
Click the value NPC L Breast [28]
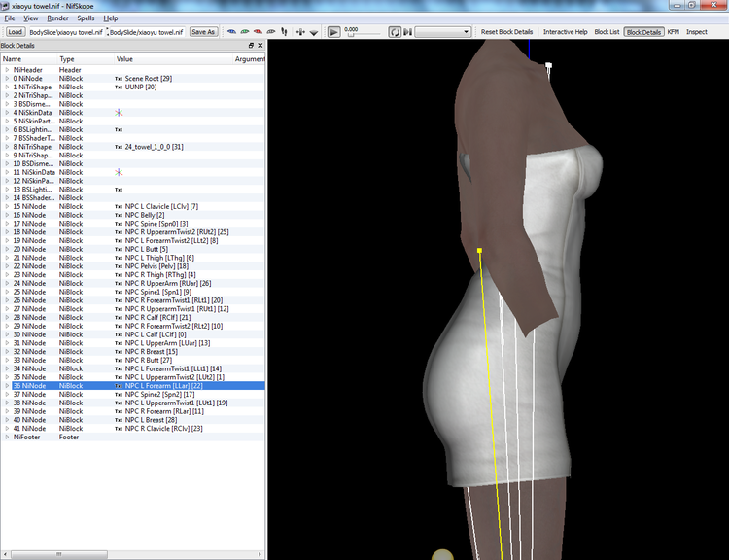tap(151, 420)
